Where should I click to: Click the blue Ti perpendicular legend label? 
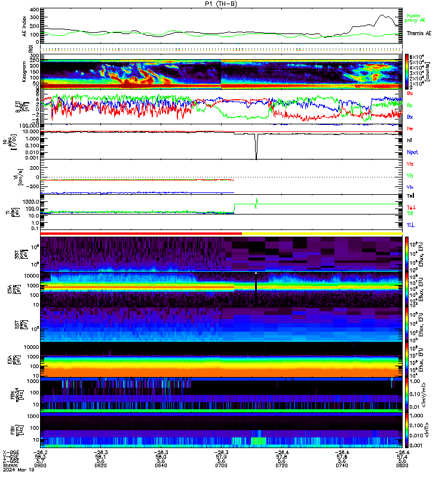410,225
